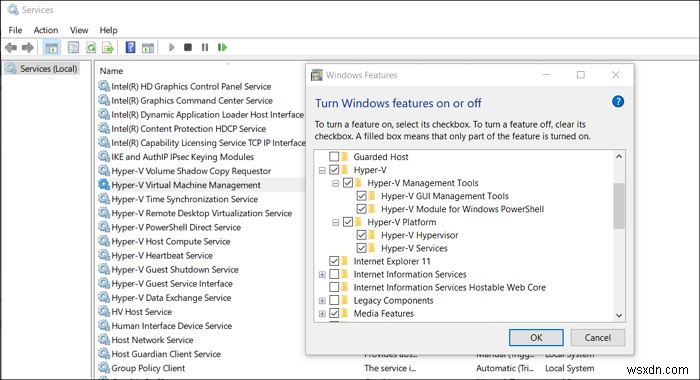Toggle Hyper-V Services checkbox
Image resolution: width=700 pixels, height=380 pixels.
(x=362, y=248)
